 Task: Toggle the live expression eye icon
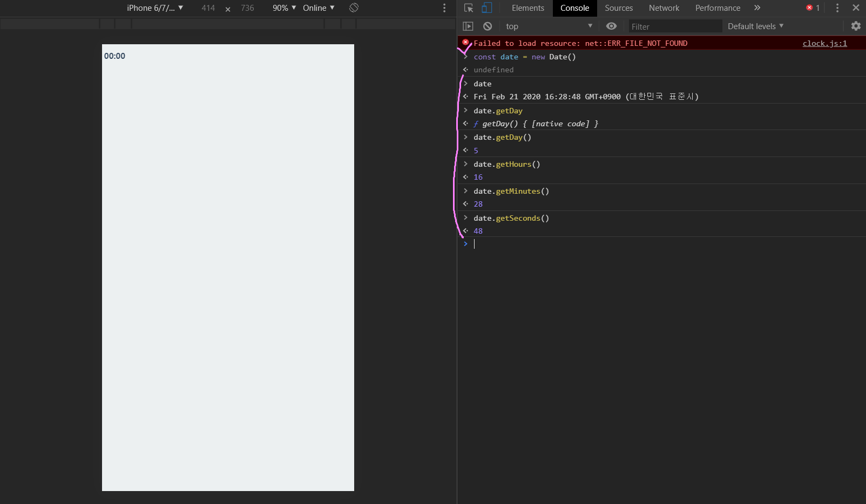(611, 26)
